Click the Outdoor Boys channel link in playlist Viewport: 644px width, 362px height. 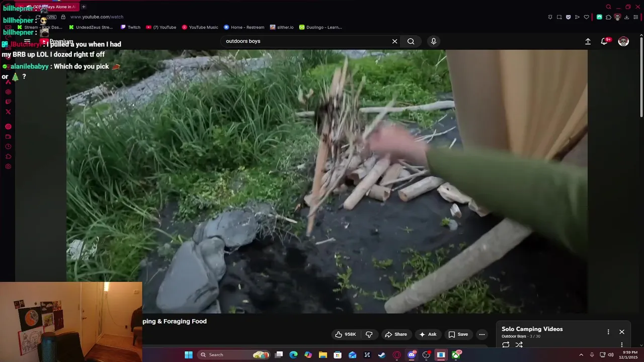[514, 336]
